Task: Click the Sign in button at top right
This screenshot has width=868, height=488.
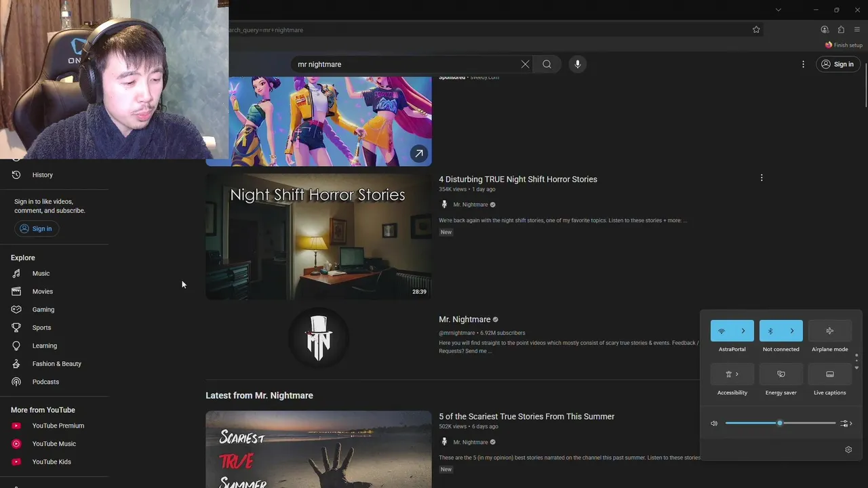Action: (838, 64)
